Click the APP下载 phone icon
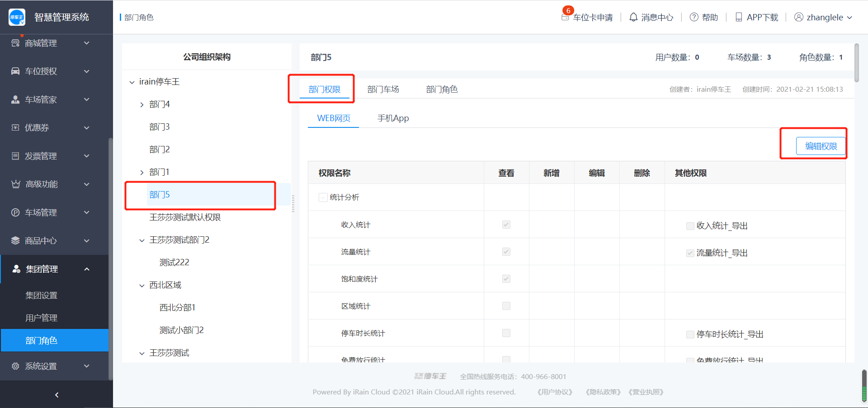868x408 pixels. point(739,17)
